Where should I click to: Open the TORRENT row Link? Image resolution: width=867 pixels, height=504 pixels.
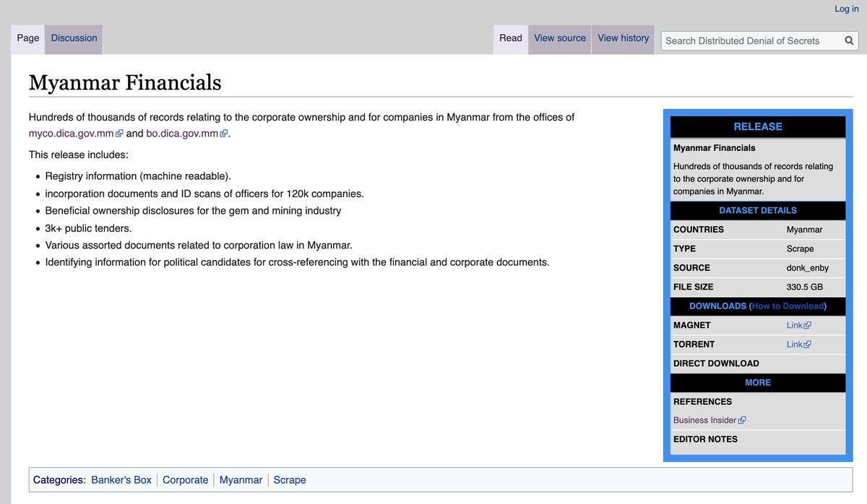coord(798,344)
